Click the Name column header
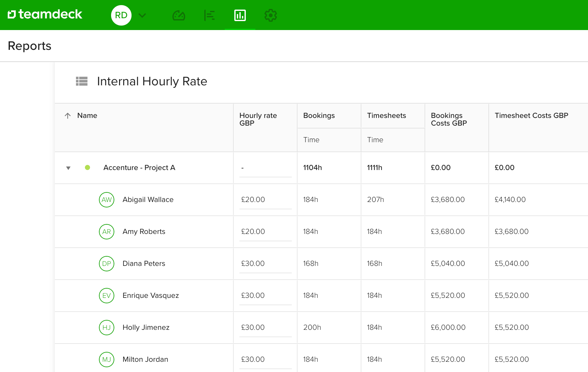This screenshot has width=588, height=372. coord(87,115)
